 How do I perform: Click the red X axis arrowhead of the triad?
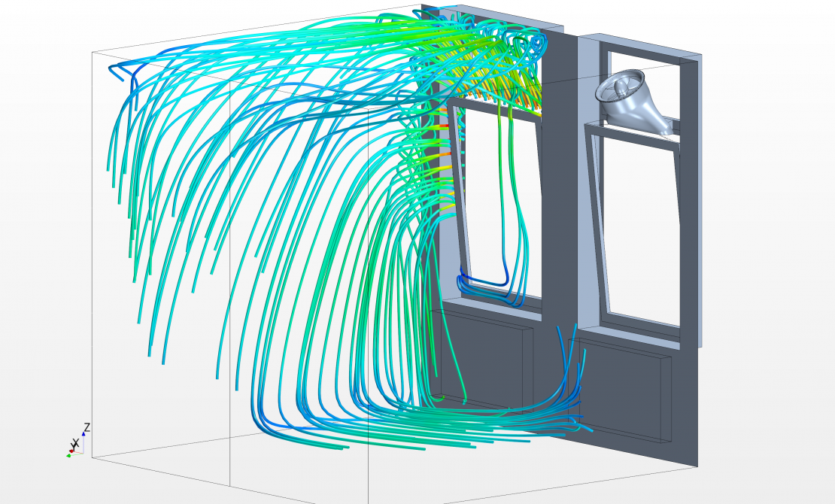click(71, 450)
